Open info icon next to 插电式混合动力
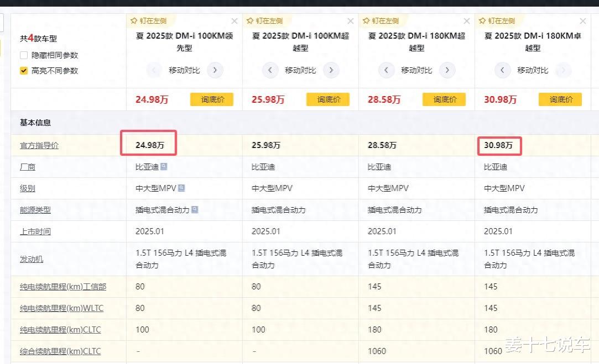Screen dimensions: 599x364 195,209
